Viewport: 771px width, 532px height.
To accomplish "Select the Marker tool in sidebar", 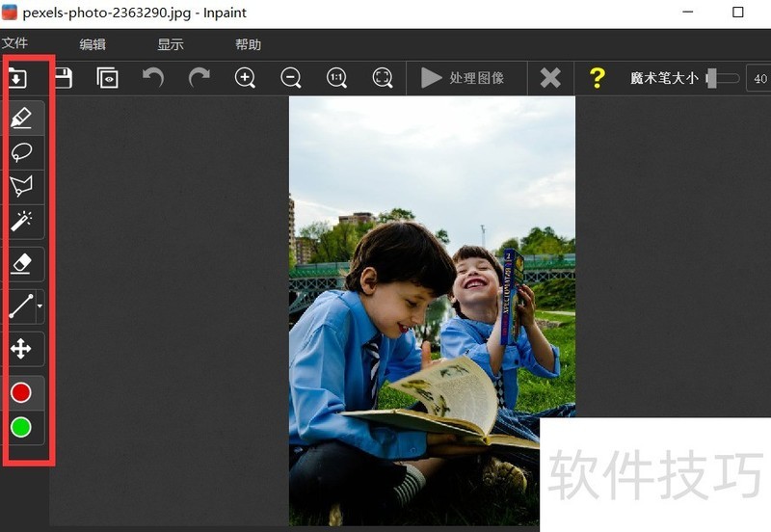I will coord(21,119).
